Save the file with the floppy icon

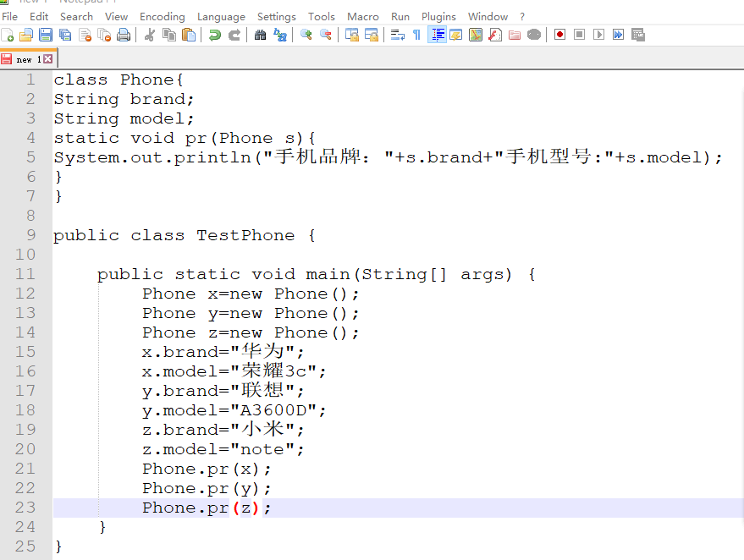click(46, 35)
